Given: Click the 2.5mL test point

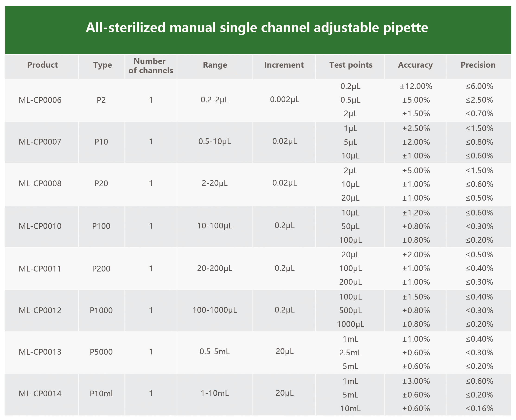Looking at the screenshot, I should point(350,353).
